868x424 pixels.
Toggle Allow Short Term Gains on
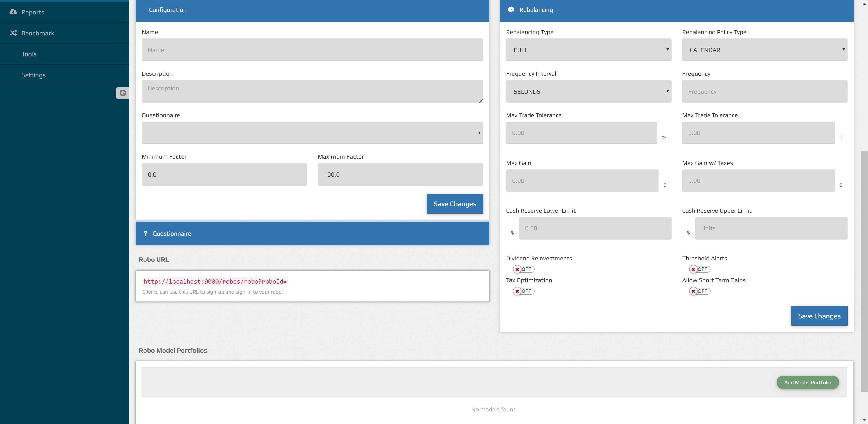[x=700, y=291]
